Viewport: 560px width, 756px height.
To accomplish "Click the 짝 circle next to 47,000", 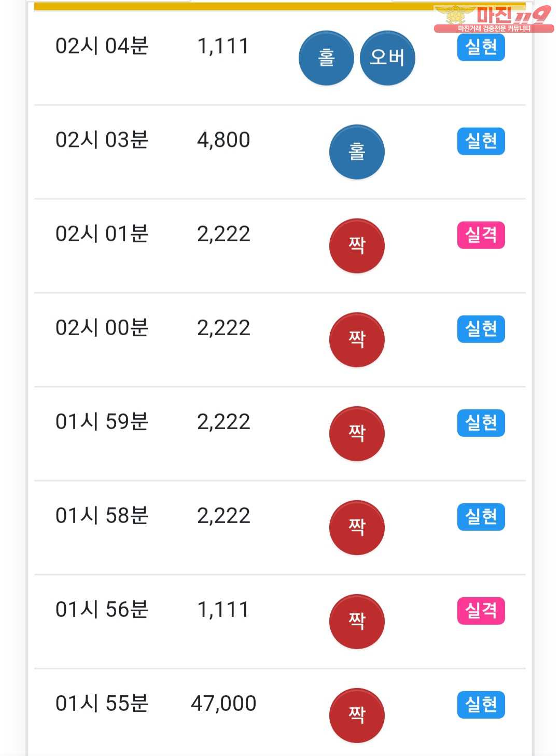I will (x=357, y=715).
